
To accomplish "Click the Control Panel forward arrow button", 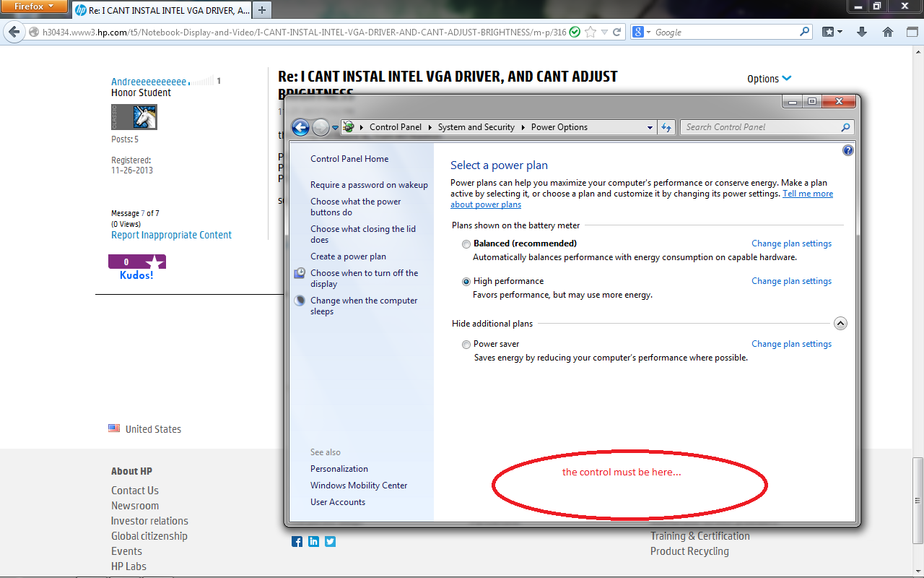I will [x=321, y=127].
